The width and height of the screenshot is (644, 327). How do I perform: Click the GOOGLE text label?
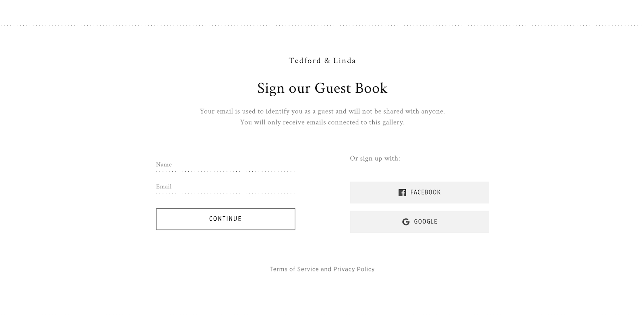[425, 222]
